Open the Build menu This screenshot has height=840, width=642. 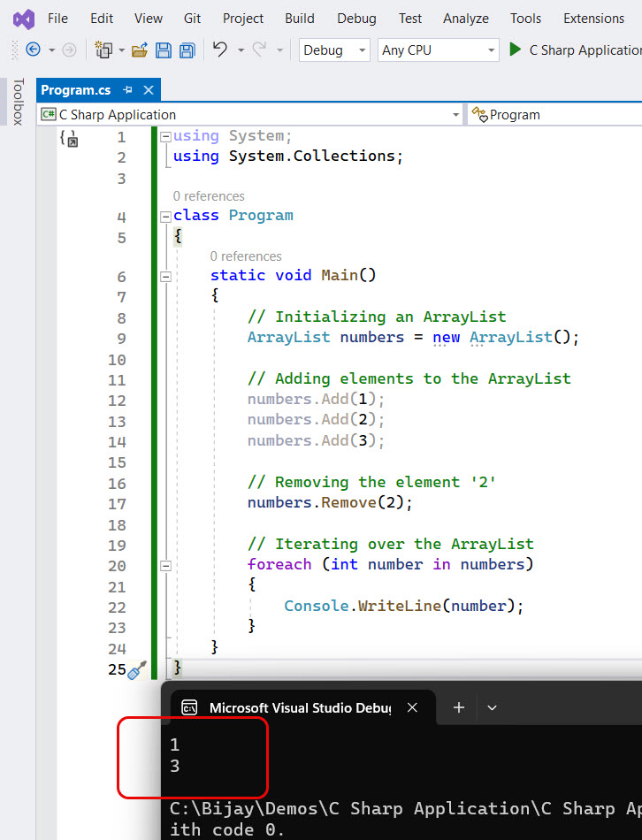click(x=300, y=19)
